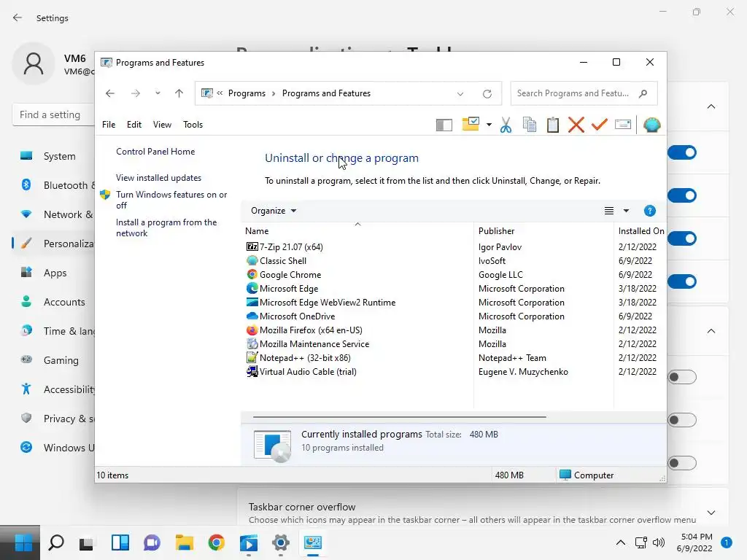This screenshot has height=560, width=747.
Task: Select 7-Zip 21.07 (x64) program entry
Action: click(x=291, y=246)
